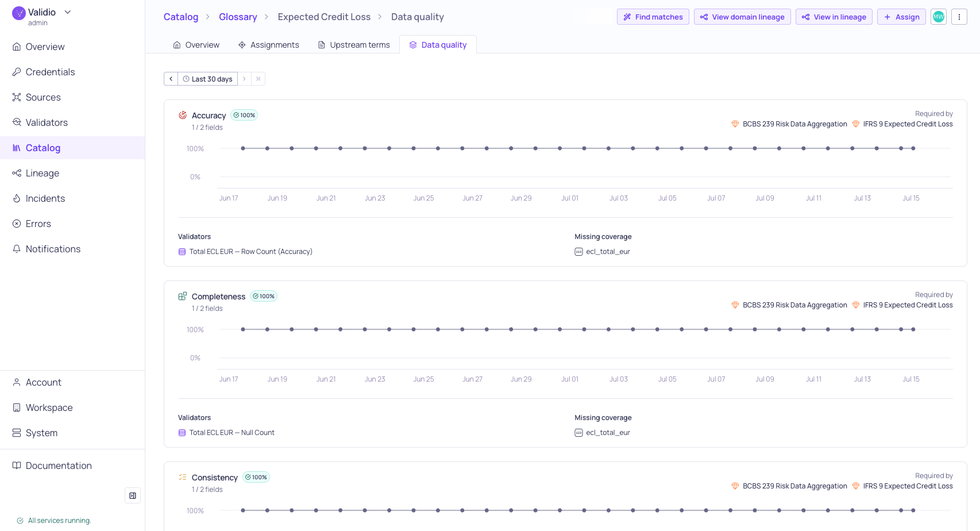Open the Last 30 days range picker
This screenshot has height=531, width=980.
(208, 79)
